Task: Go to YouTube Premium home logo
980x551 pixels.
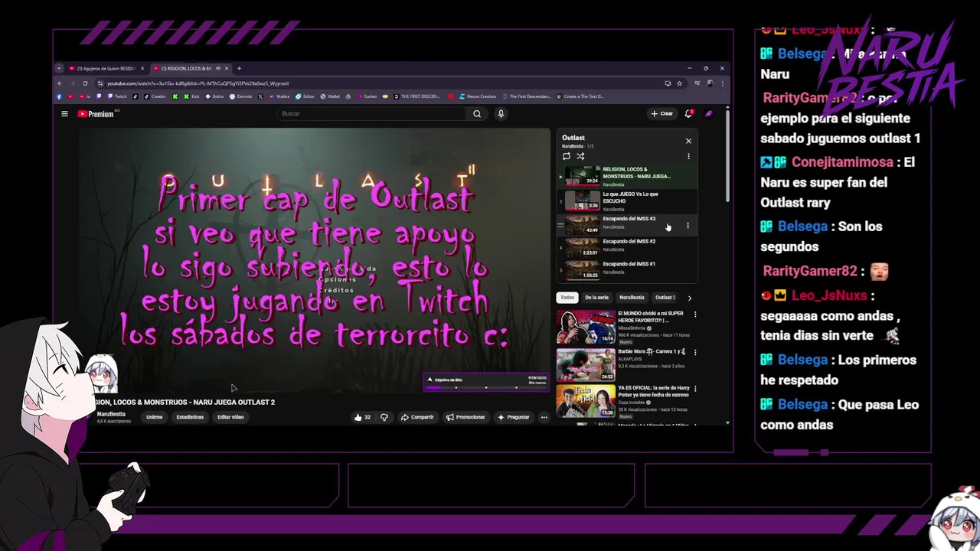Action: (x=96, y=114)
